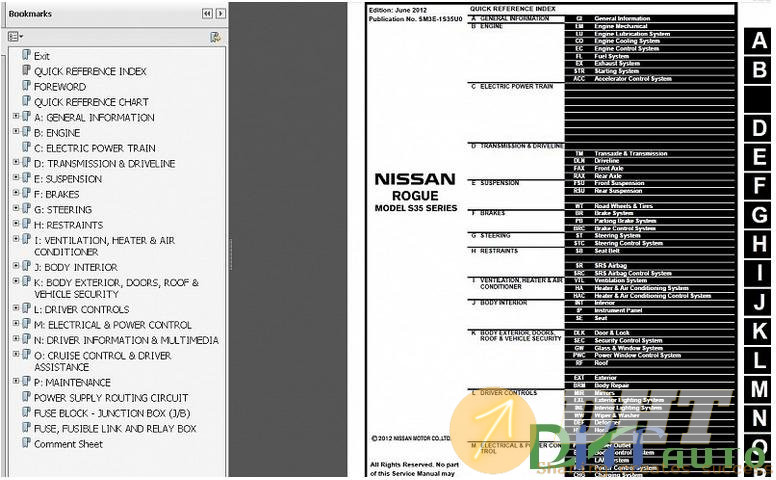Expand the G: STEERING bookmark
Screen dimensions: 776x480
pos(16,208)
